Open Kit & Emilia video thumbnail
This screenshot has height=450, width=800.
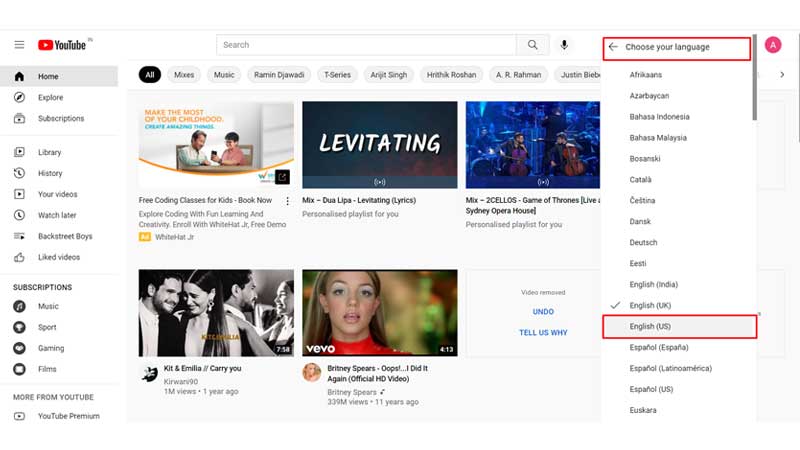click(216, 313)
